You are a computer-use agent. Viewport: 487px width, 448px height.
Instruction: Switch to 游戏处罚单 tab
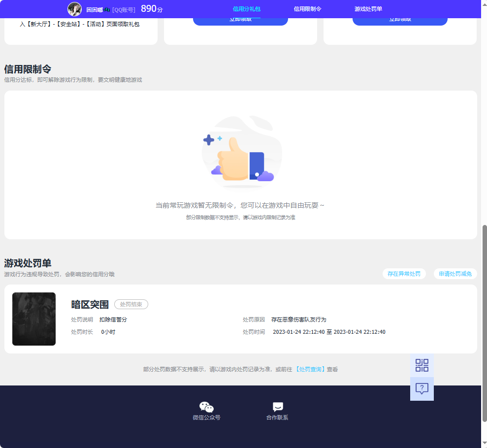tap(368, 9)
